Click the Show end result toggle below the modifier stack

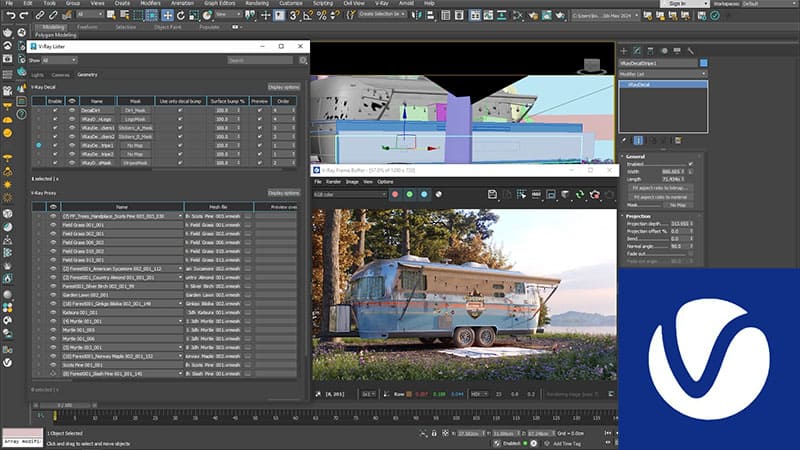[x=638, y=140]
